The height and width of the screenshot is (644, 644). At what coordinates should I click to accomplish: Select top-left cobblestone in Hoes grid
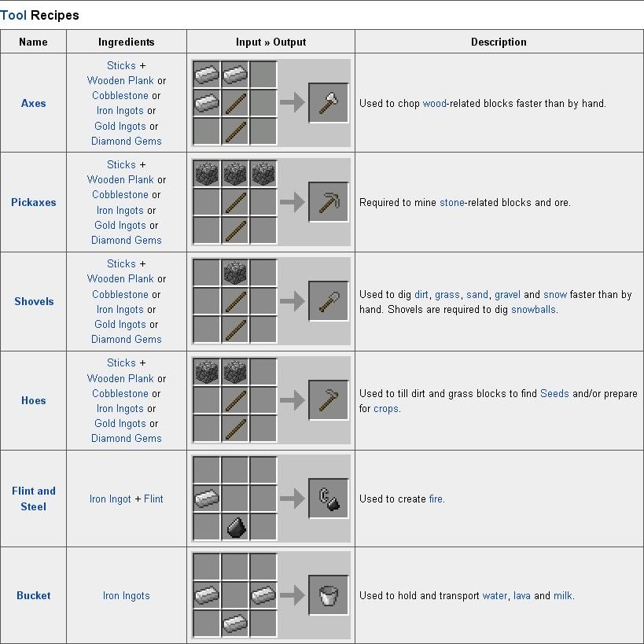pos(207,371)
